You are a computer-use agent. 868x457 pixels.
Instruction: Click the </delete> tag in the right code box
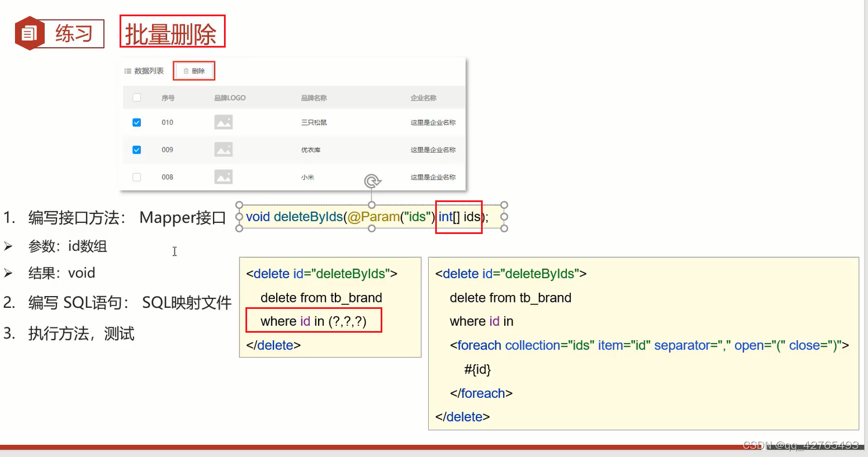[x=462, y=417]
